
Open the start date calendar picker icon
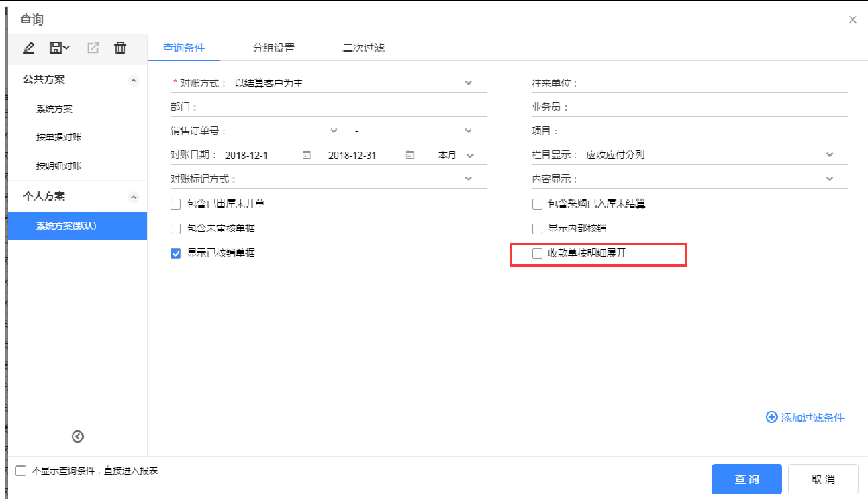307,155
